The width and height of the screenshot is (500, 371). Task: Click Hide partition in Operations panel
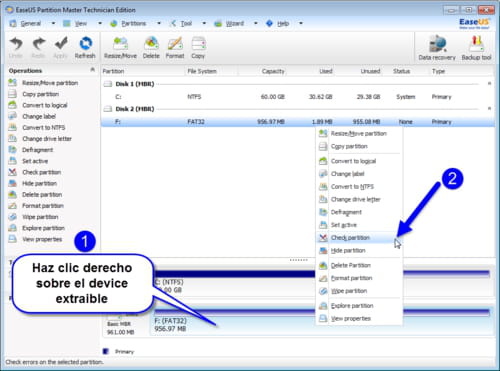point(33,183)
